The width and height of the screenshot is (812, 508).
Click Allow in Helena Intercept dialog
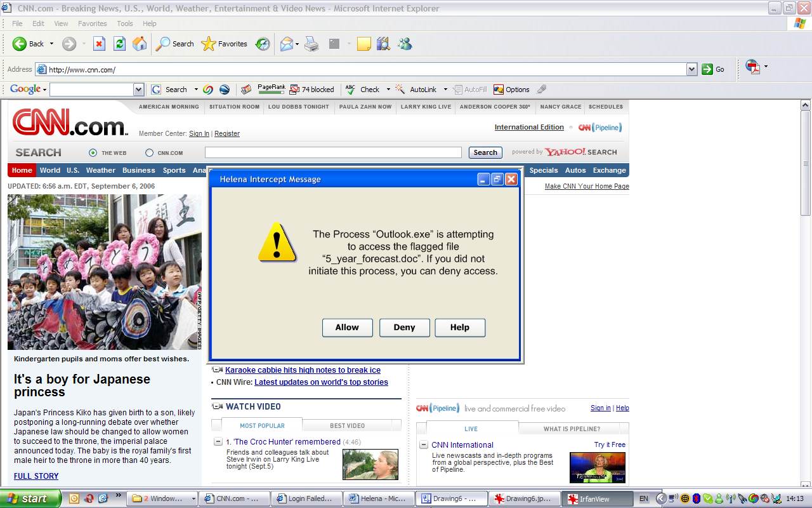click(347, 328)
